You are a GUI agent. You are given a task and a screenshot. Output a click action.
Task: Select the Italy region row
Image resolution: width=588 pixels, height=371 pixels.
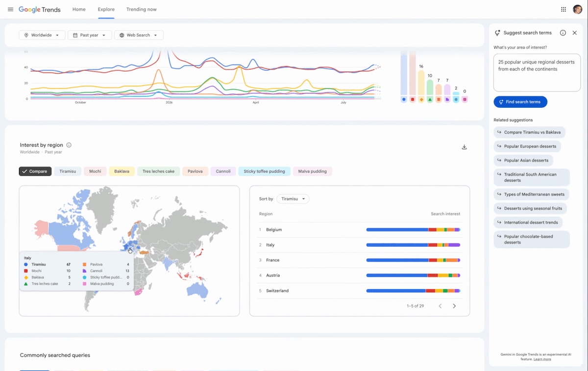coord(359,245)
